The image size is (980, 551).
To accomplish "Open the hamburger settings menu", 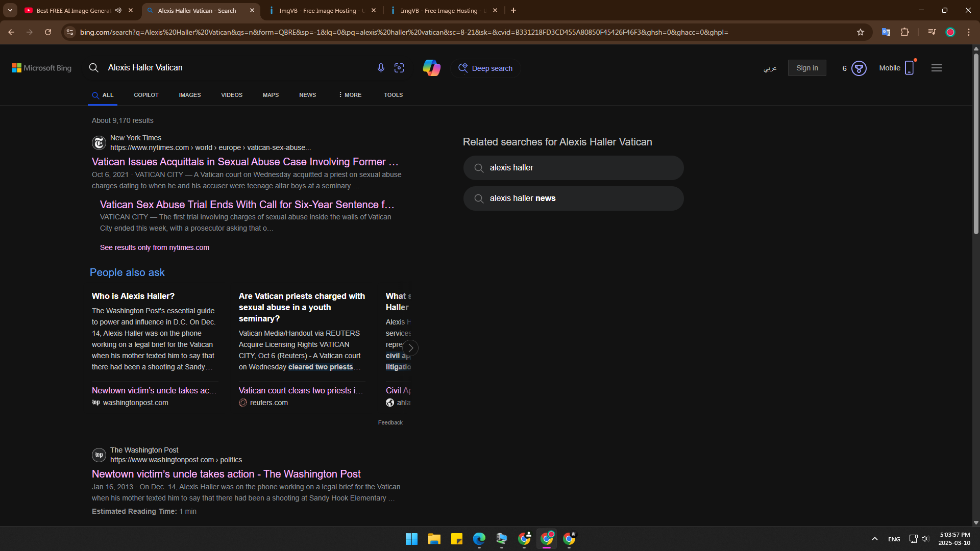I will pos(937,68).
